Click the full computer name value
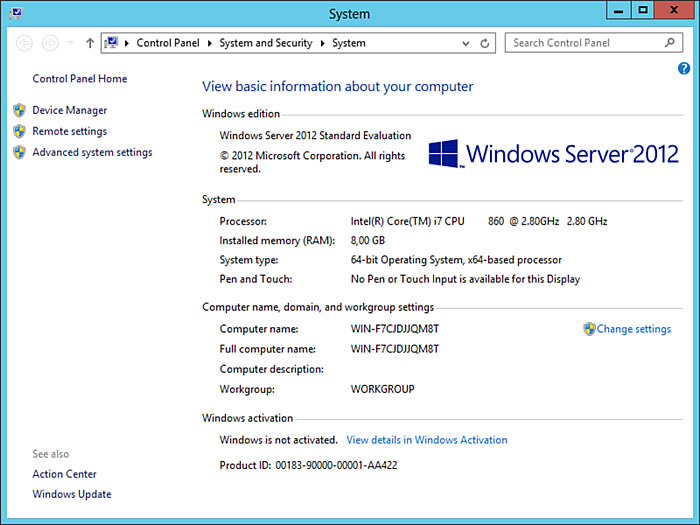Viewport: 700px width, 525px height. pyautogui.click(x=395, y=349)
